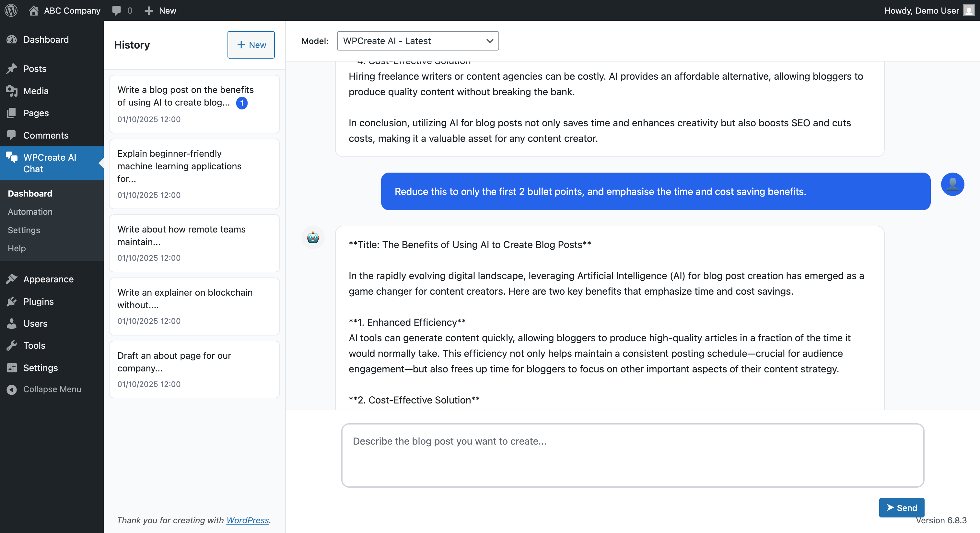980x533 pixels.
Task: Open ABC Company home icon
Action: (33, 10)
